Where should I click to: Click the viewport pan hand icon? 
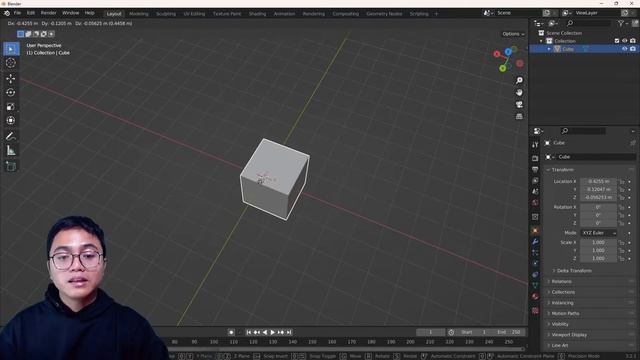click(519, 93)
